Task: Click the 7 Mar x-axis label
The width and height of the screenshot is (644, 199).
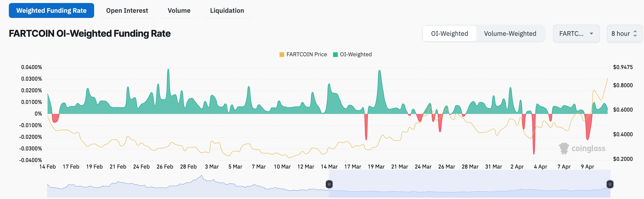Action: (259, 167)
